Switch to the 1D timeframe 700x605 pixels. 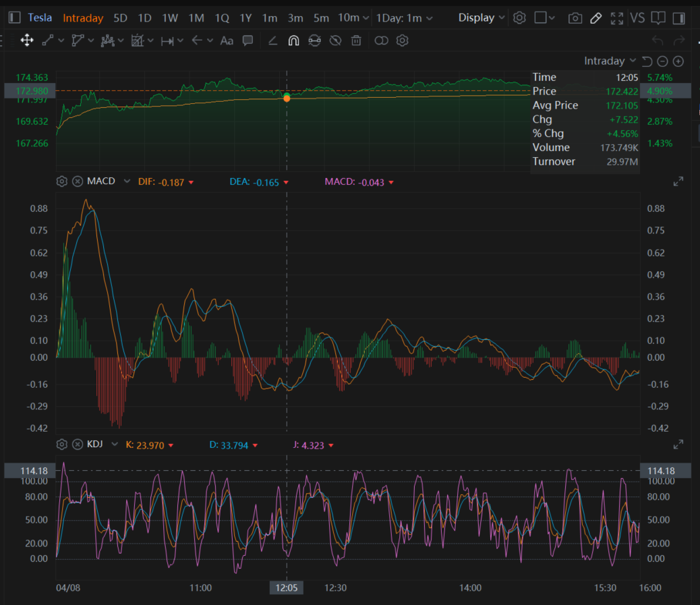pyautogui.click(x=144, y=18)
